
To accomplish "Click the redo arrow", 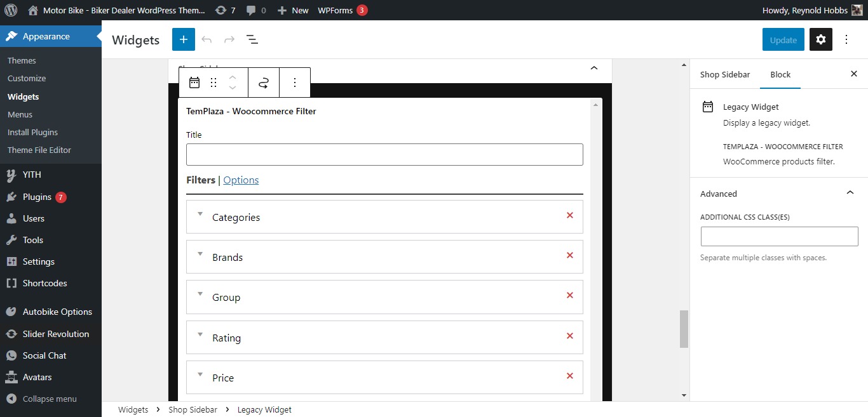I will click(229, 39).
